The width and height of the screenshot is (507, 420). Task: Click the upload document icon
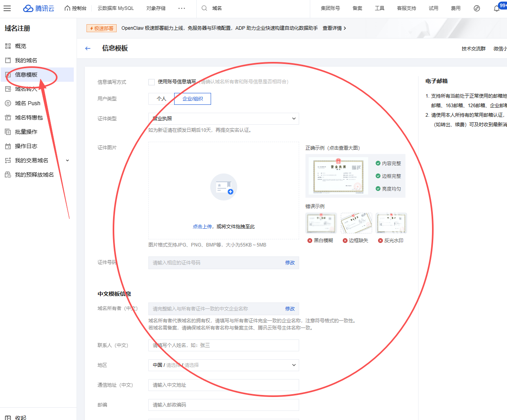pos(224,187)
